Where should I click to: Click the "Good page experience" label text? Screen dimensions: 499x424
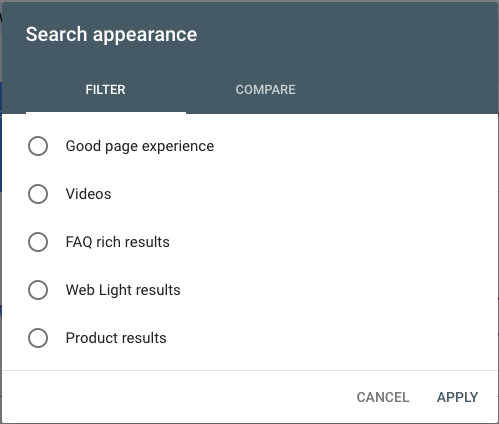tap(140, 146)
